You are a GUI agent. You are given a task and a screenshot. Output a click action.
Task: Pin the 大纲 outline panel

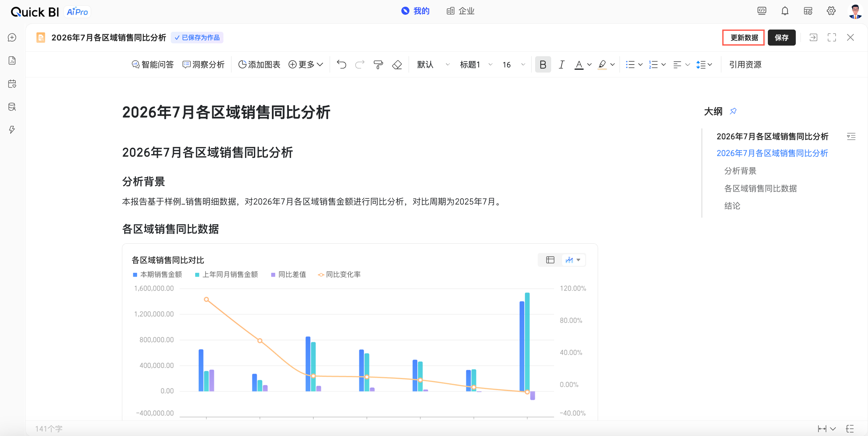[733, 111]
